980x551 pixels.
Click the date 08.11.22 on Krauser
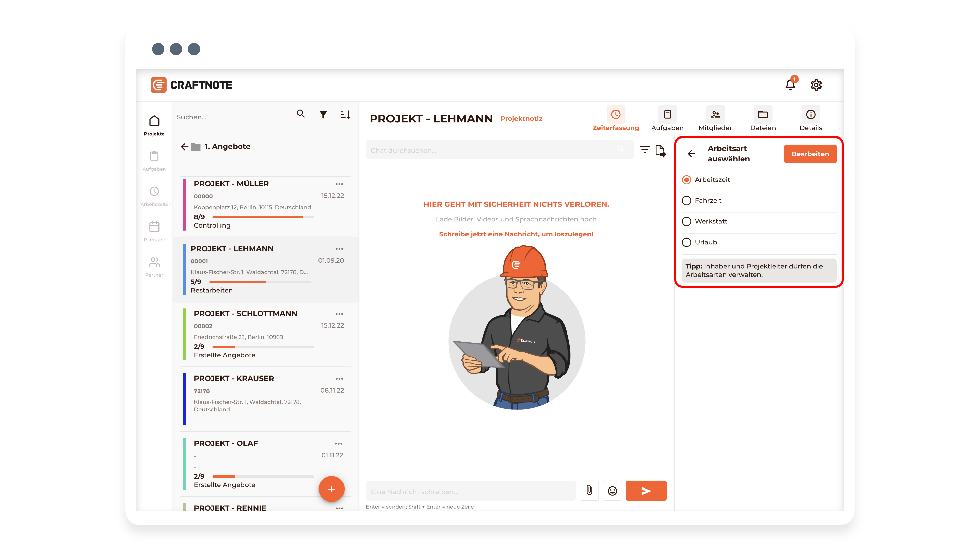[332, 391]
